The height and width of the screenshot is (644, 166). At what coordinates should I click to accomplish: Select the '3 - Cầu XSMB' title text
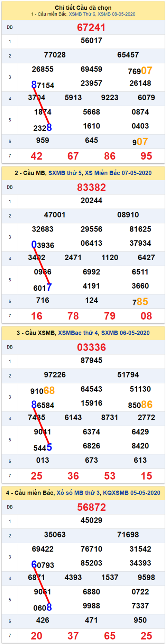(36, 333)
